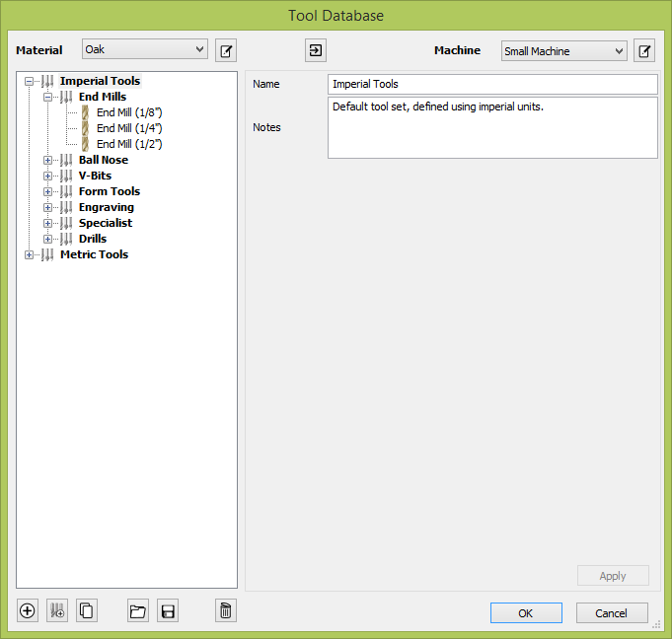Open the Machine dropdown showing Small Machine
This screenshot has width=672, height=639.
coord(564,51)
